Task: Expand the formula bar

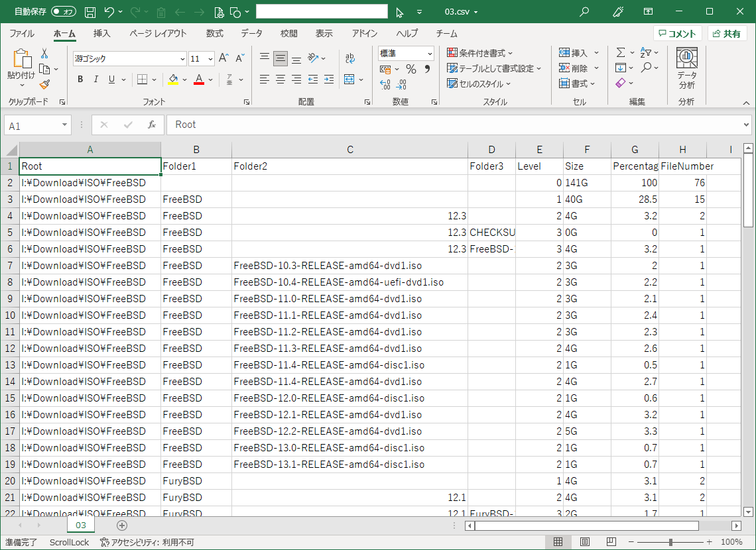Action: [746, 125]
